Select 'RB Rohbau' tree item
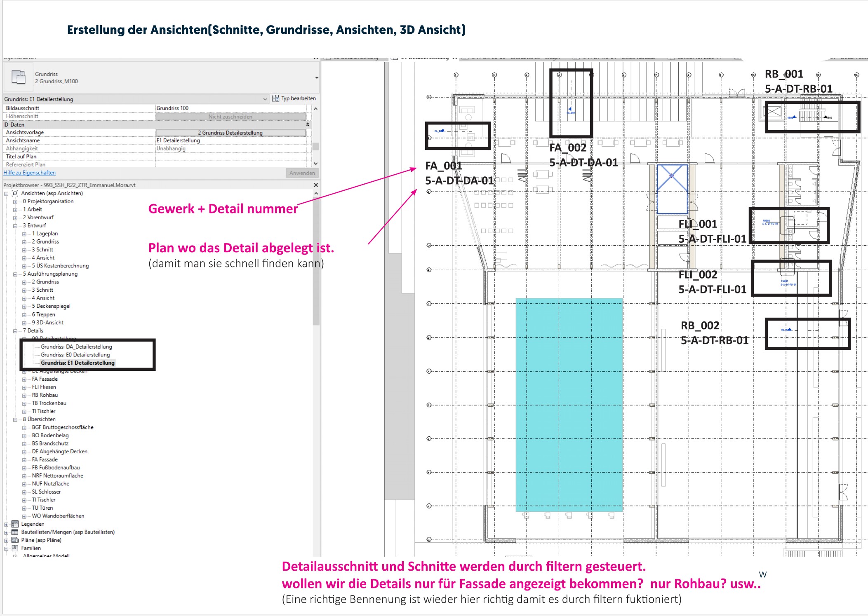868x616 pixels. click(x=45, y=395)
